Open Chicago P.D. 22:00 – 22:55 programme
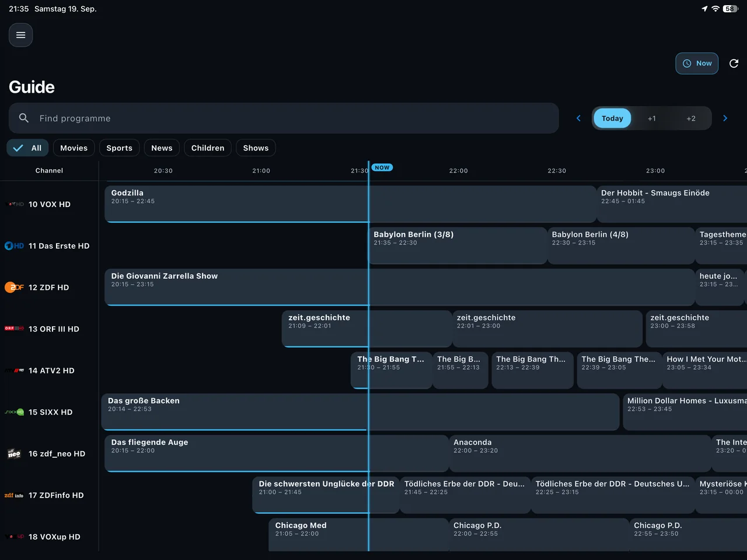The image size is (747, 560). click(x=539, y=534)
